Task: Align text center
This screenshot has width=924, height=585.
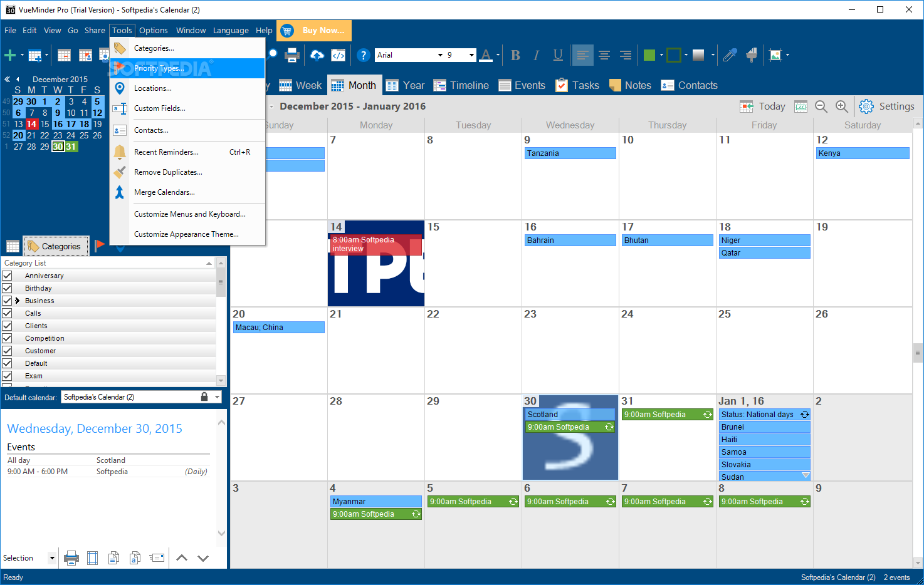Action: tap(604, 55)
